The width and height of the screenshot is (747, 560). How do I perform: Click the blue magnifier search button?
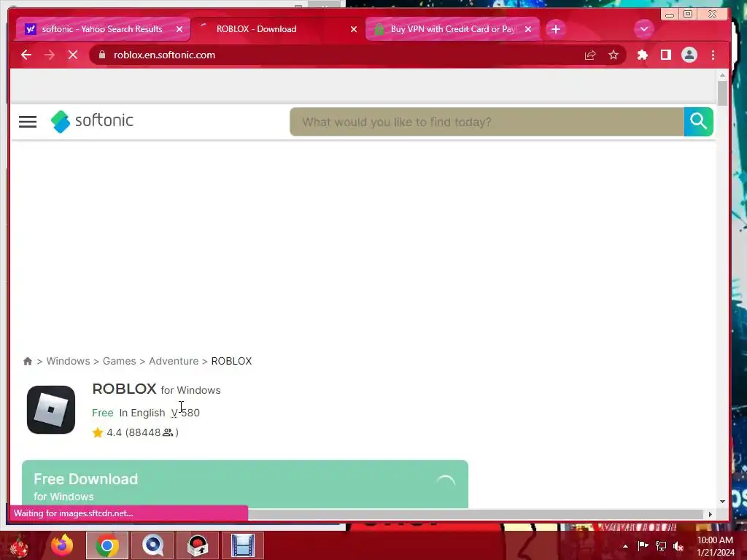pyautogui.click(x=698, y=122)
